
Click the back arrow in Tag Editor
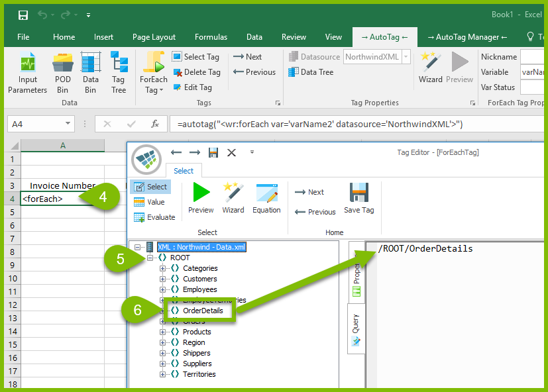coord(176,152)
